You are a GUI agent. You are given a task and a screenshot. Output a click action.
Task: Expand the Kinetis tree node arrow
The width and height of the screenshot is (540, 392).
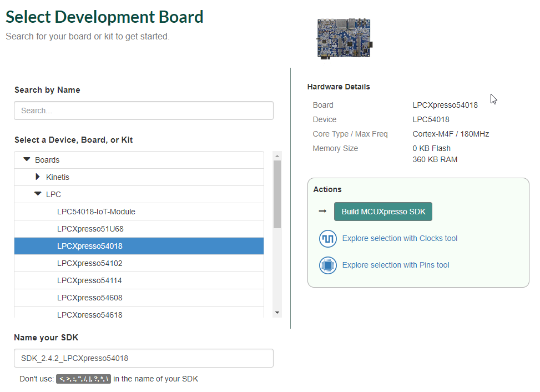(x=38, y=177)
